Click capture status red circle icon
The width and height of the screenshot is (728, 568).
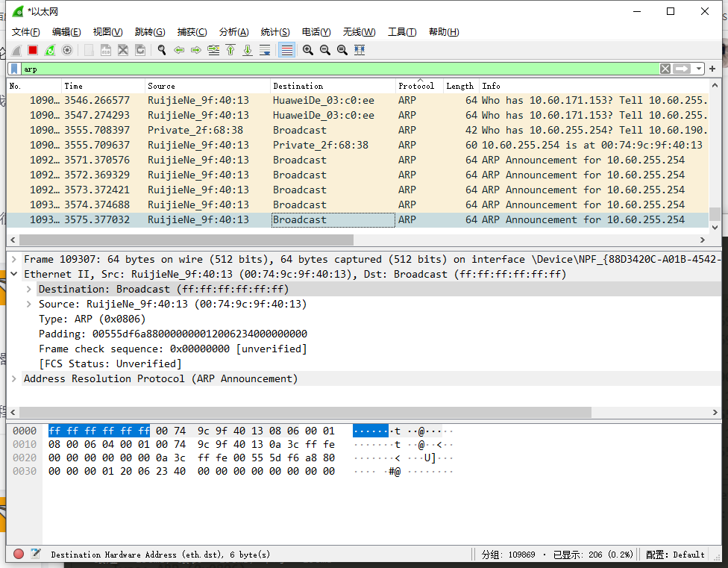[x=19, y=554]
